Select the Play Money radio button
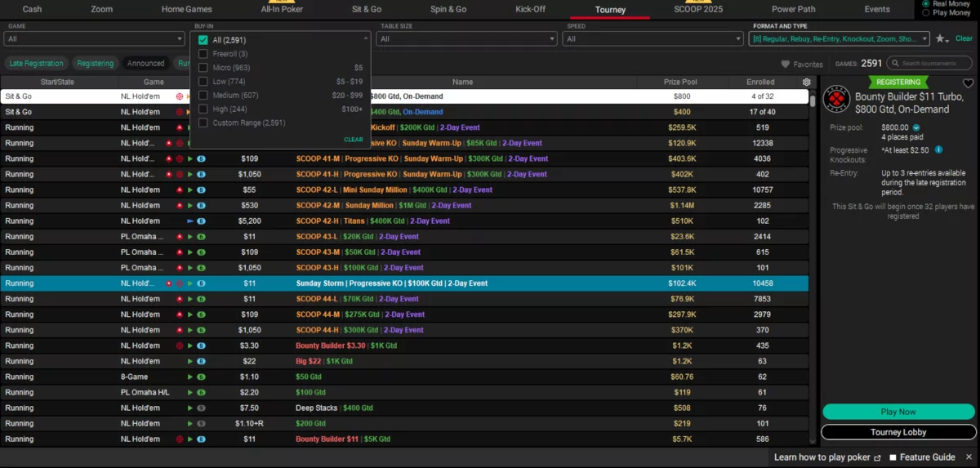Image resolution: width=980 pixels, height=468 pixels. point(925,13)
